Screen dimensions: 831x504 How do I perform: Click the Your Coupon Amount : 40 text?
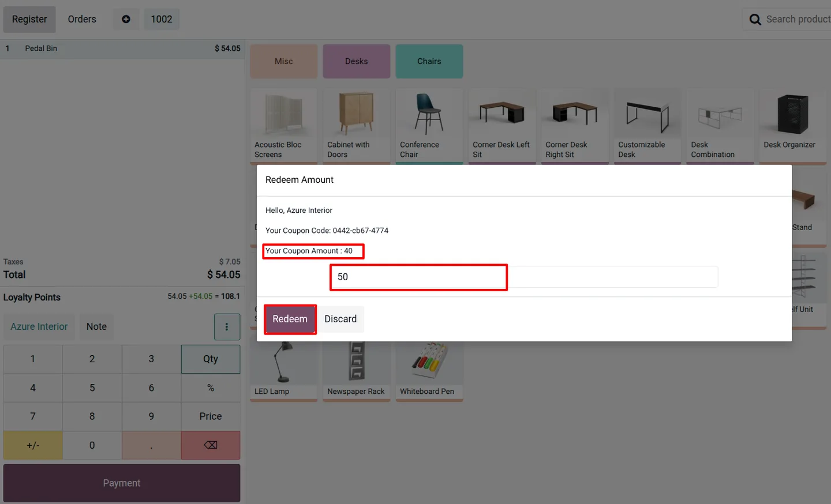click(x=309, y=251)
